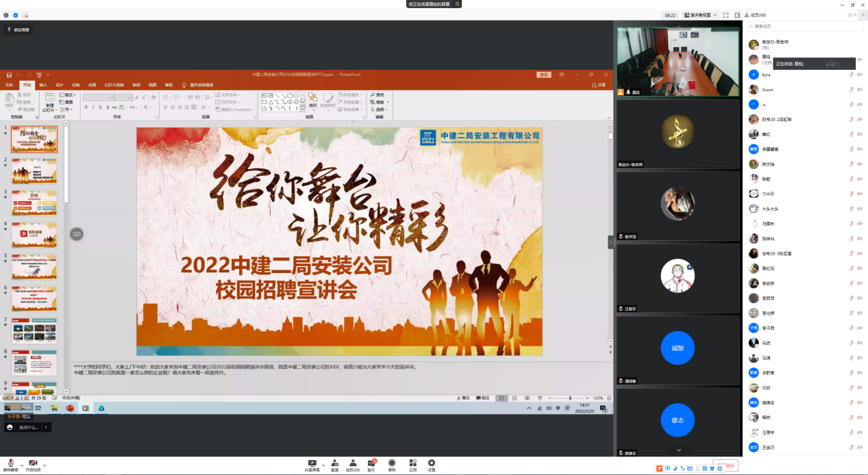
Task: Open the 共享屏幕 screen share icon
Action: point(312,463)
